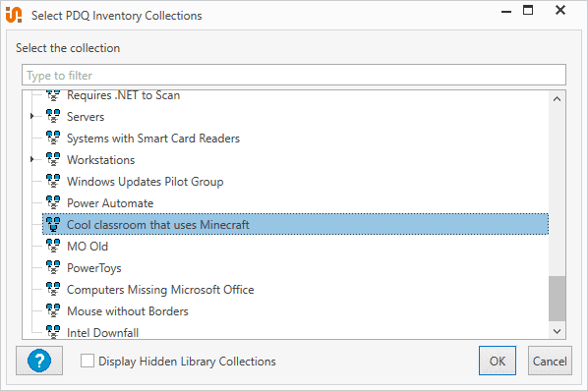Click the icon of Cool classroom that uses Minecraft
Viewport: 588px width, 391px height.
[x=53, y=224]
